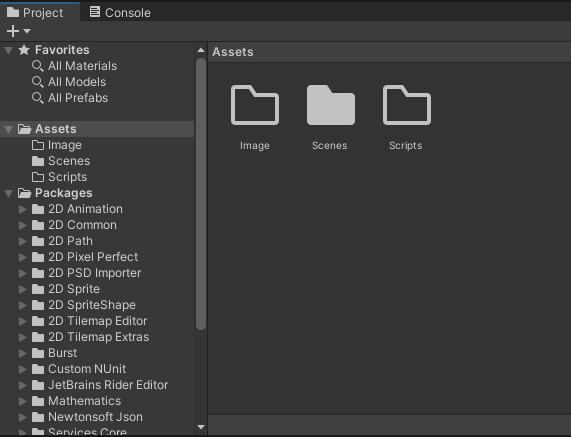
Task: Select the Scripts folder thumbnail in Assets pane
Action: click(x=407, y=105)
